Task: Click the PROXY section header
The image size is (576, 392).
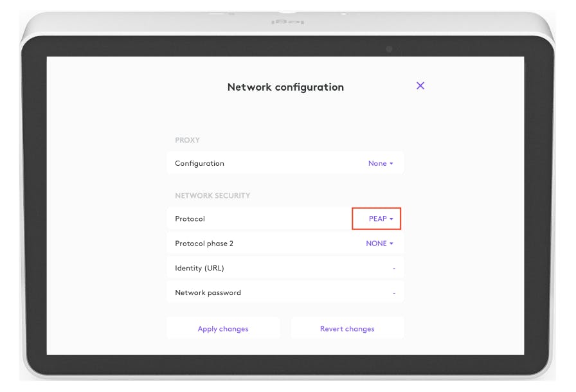Action: pos(188,139)
